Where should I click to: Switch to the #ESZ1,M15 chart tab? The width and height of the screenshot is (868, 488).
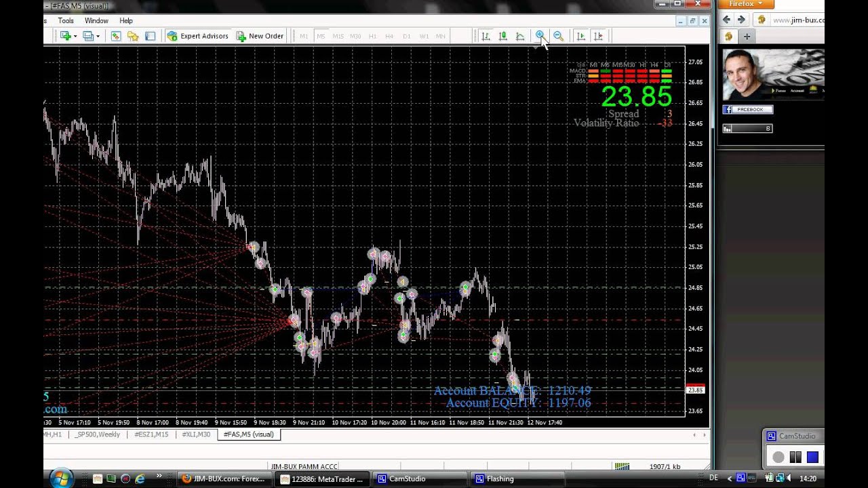coord(151,434)
